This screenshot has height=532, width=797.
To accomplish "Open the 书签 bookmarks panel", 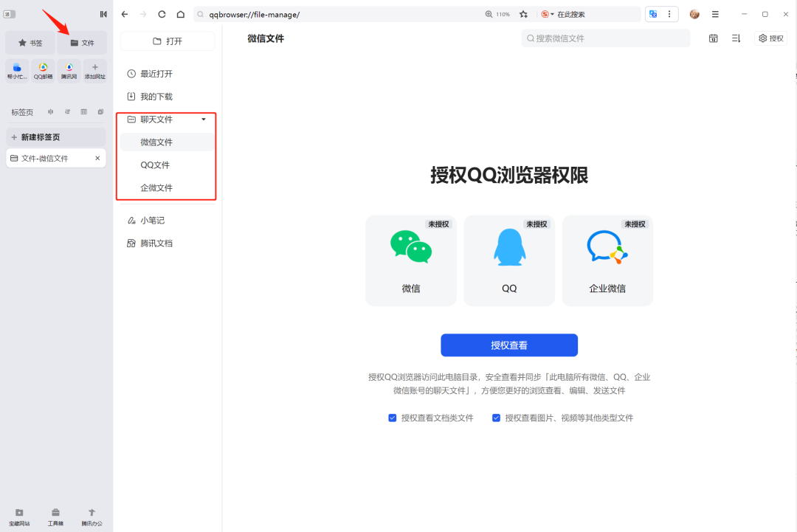I will (30, 43).
